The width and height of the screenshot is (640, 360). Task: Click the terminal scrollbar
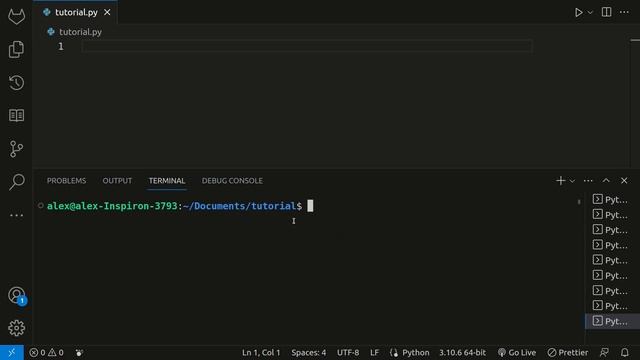[x=579, y=202]
